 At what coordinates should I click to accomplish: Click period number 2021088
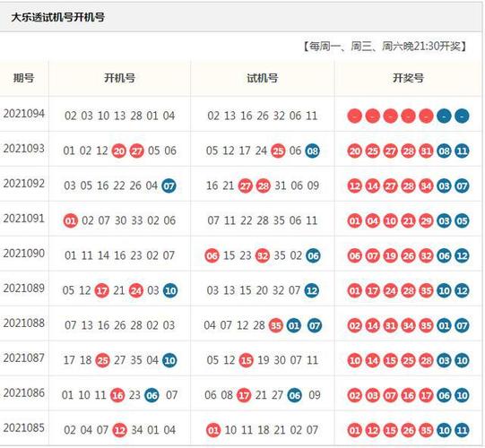pos(24,323)
